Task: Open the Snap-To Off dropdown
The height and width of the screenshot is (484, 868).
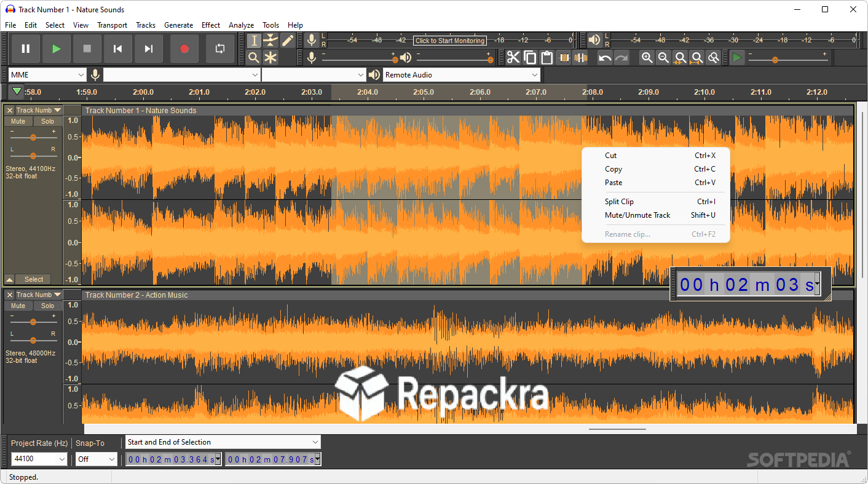Action: (97, 459)
